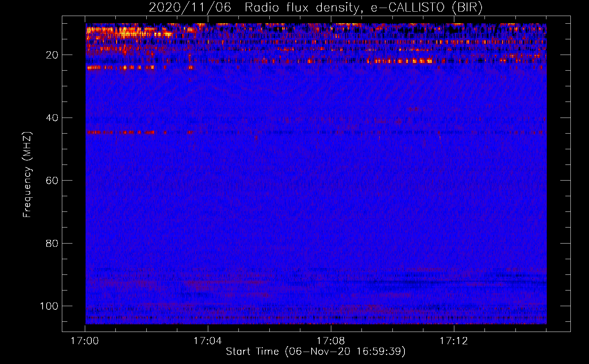This screenshot has width=589, height=364.
Task: Click the 17:08 time tick label
Action: tap(331, 341)
